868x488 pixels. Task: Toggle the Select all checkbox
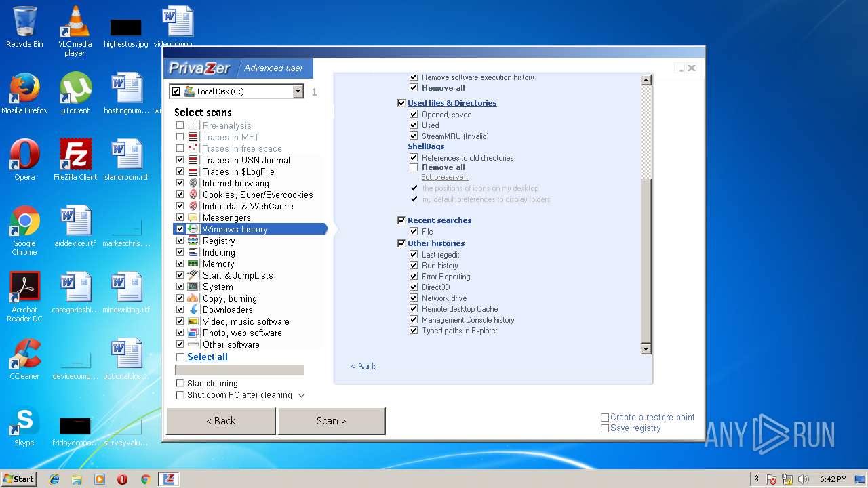click(x=180, y=357)
